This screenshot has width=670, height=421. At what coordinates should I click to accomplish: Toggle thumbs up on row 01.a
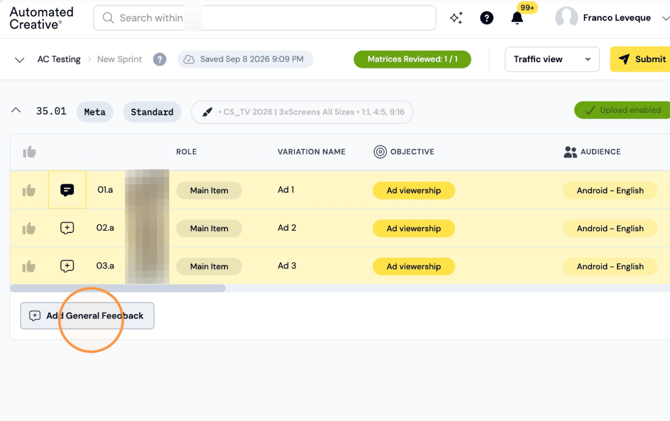pyautogui.click(x=29, y=190)
